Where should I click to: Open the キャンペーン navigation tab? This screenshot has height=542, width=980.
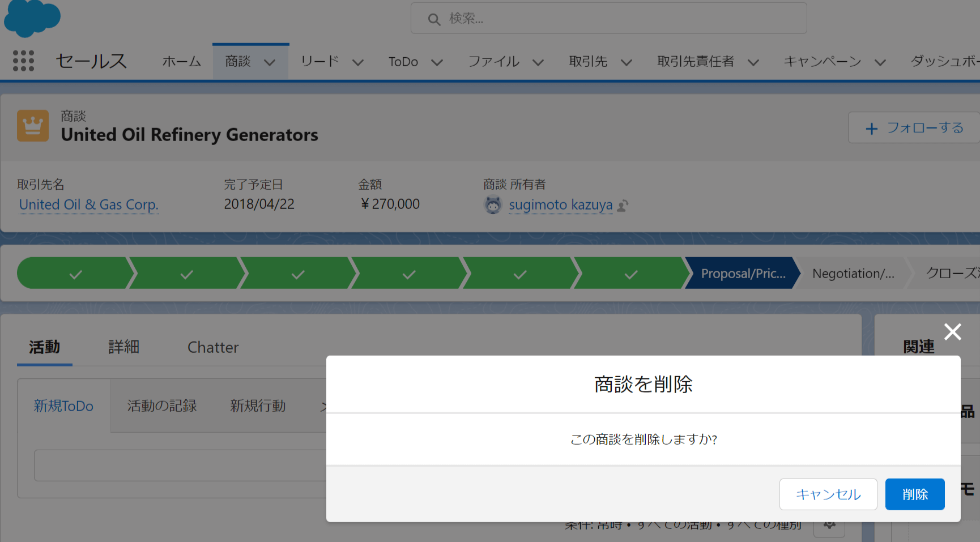(x=823, y=61)
